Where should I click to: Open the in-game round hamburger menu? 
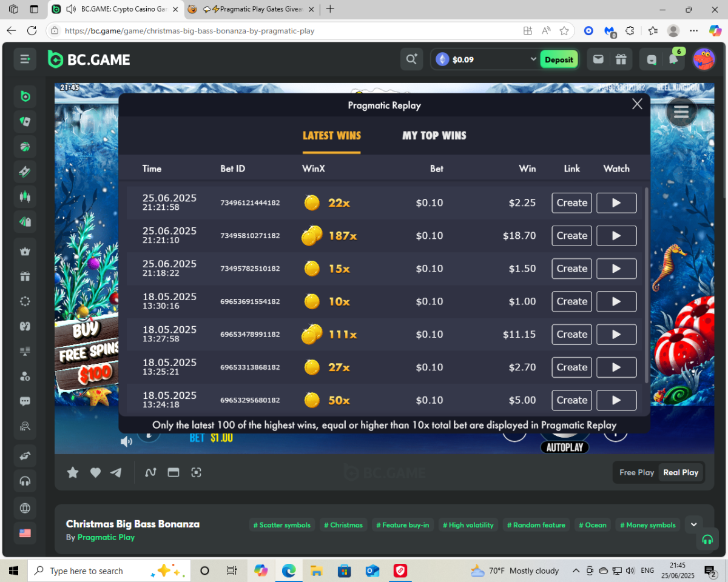click(x=681, y=112)
